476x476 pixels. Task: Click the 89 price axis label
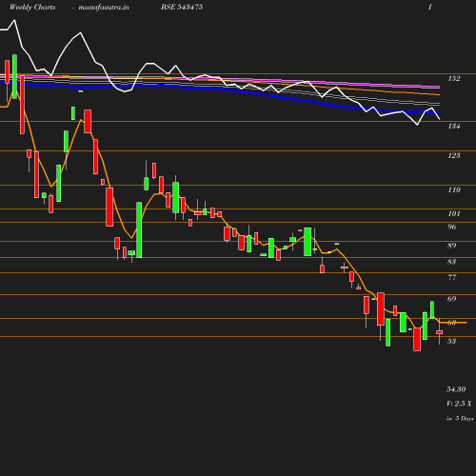(x=452, y=246)
